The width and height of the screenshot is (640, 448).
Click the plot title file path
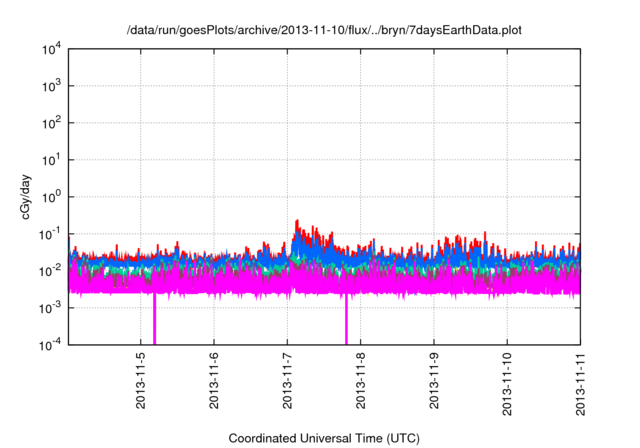tap(324, 30)
